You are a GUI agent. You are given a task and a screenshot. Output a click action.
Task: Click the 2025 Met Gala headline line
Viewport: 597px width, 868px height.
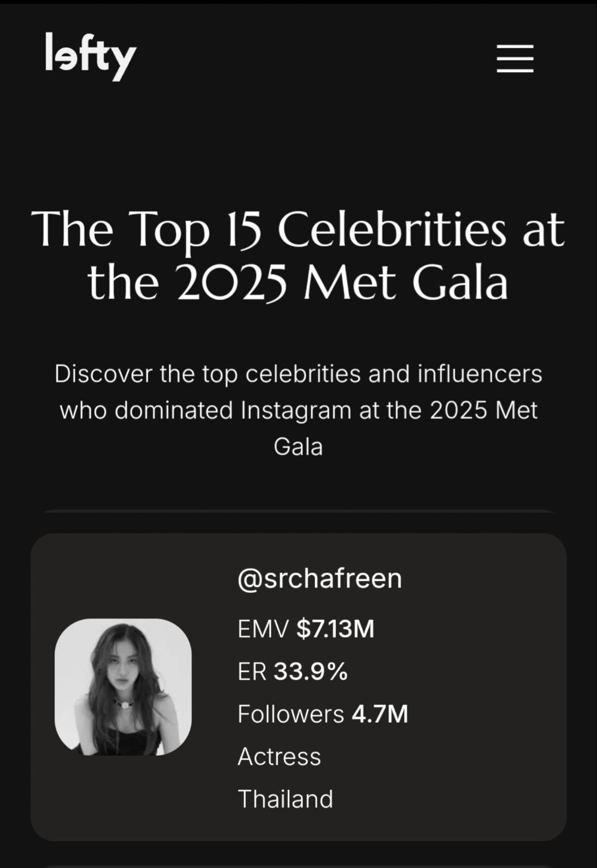298,283
